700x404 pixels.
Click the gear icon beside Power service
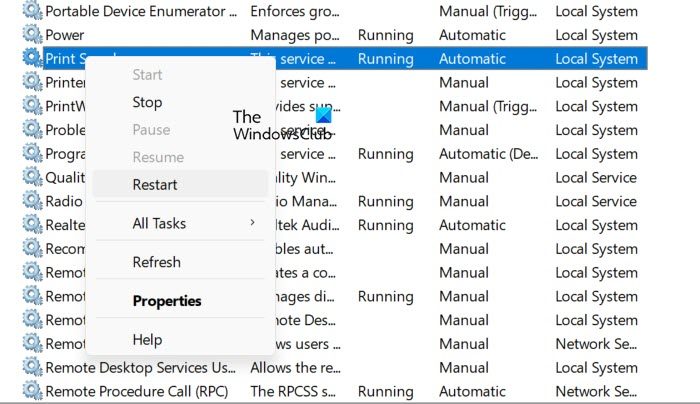32,35
